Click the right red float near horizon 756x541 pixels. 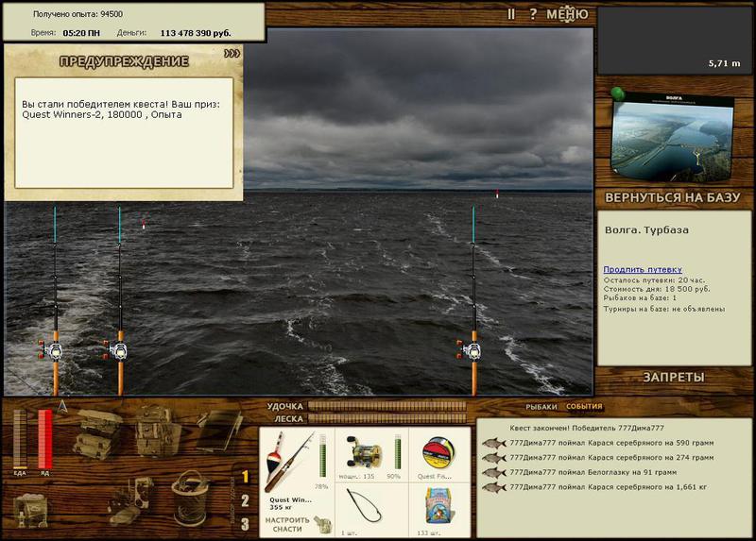pyautogui.click(x=497, y=194)
